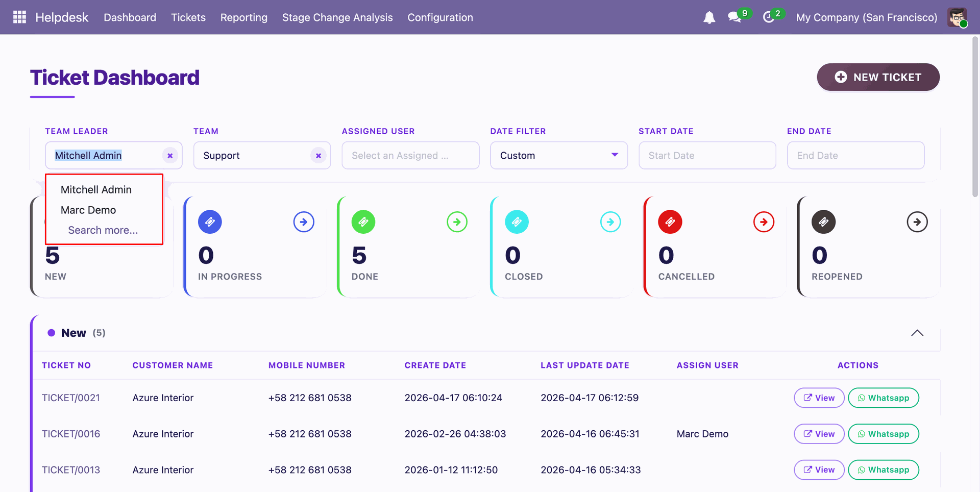This screenshot has height=492, width=980.
Task: Click the dark Reopened arrow icon
Action: coord(917,222)
